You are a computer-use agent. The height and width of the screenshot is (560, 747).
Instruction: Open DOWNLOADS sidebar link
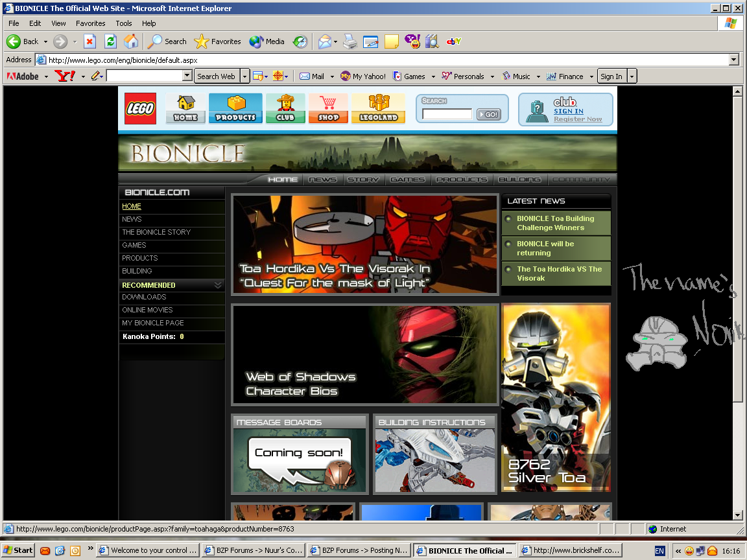pos(144,297)
